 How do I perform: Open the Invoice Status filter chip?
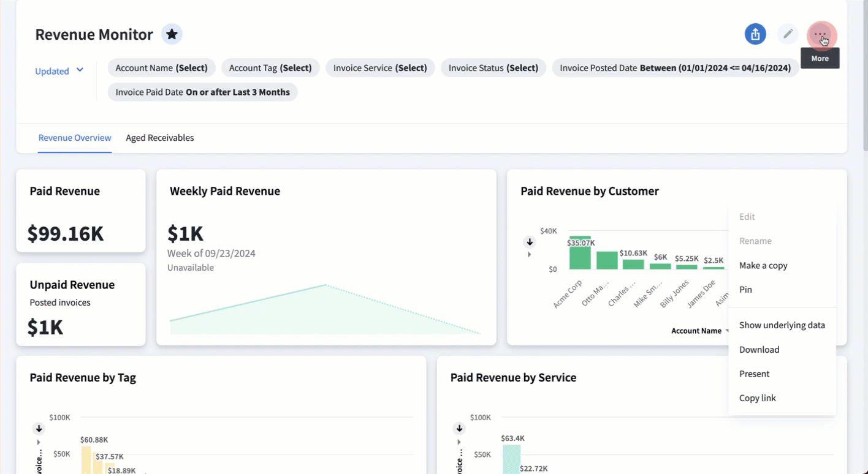(x=493, y=68)
